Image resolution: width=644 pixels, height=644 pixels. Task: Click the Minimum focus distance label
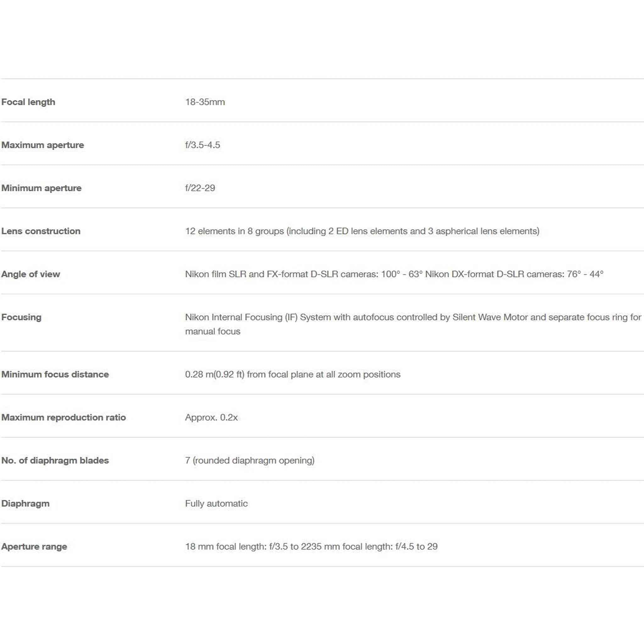click(x=55, y=374)
